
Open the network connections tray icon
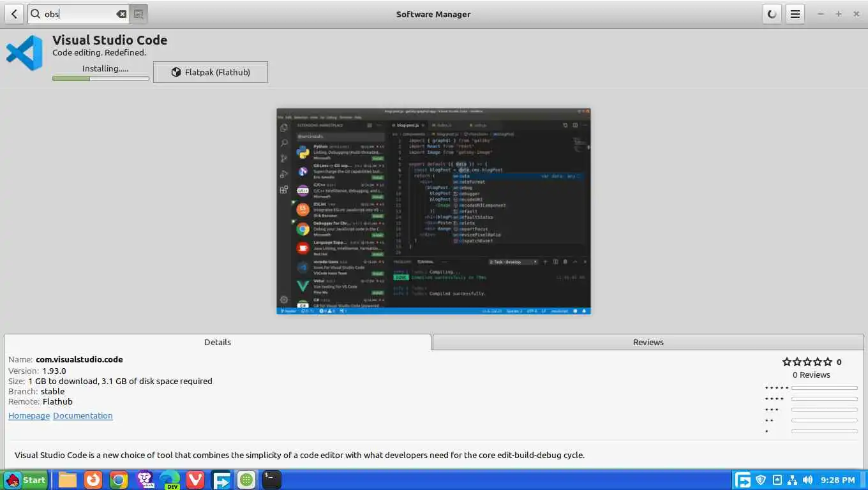pos(792,480)
